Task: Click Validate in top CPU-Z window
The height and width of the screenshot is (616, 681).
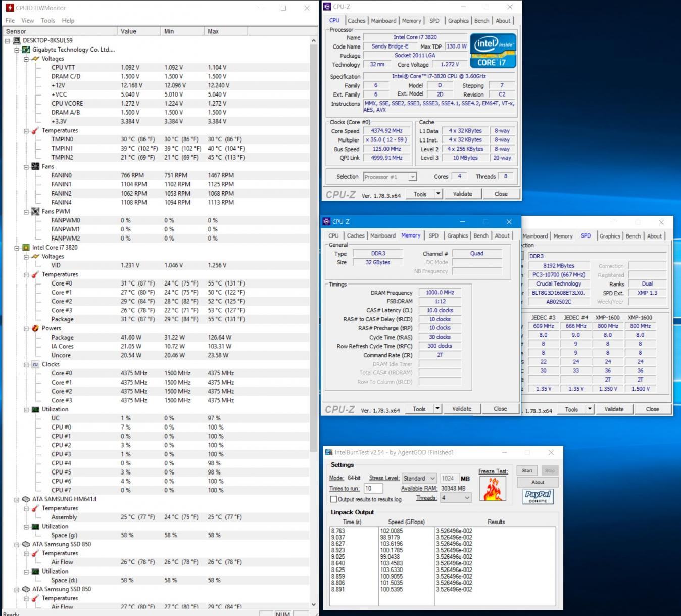Action: pos(462,194)
